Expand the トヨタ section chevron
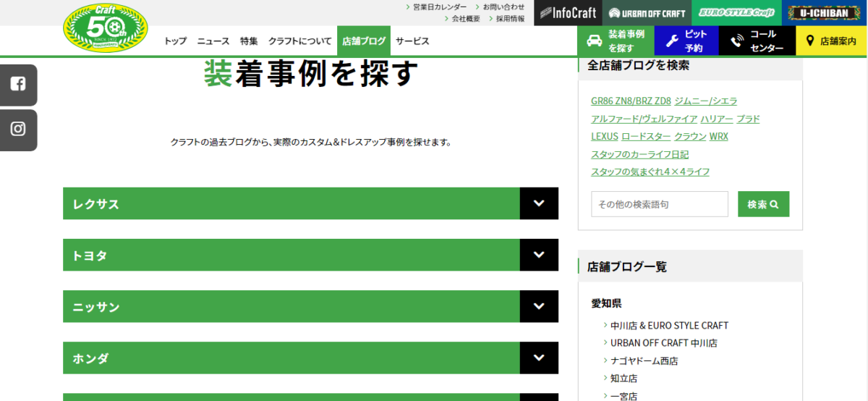 (x=539, y=255)
